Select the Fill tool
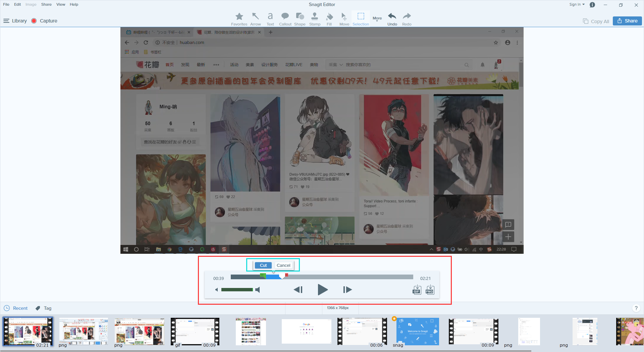The image size is (644, 352). [x=329, y=19]
